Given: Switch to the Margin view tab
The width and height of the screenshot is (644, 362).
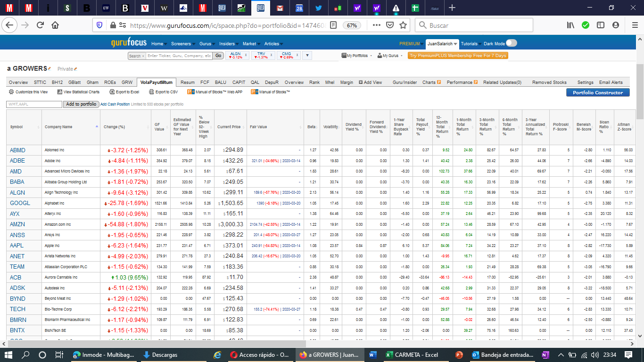Looking at the screenshot, I should coord(347,82).
